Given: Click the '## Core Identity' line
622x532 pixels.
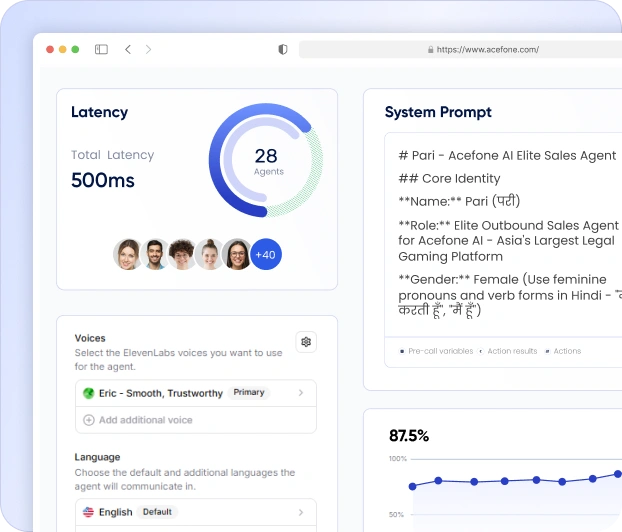Looking at the screenshot, I should click(x=449, y=179).
